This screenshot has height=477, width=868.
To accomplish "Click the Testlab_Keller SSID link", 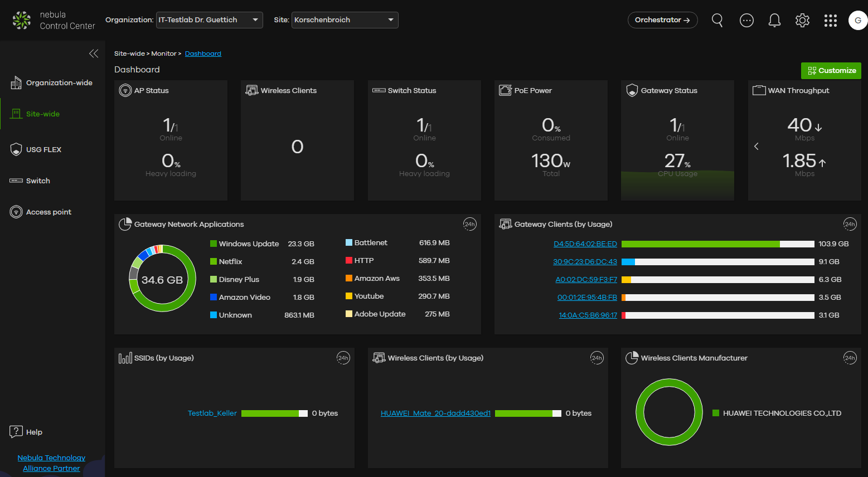I will tap(212, 413).
